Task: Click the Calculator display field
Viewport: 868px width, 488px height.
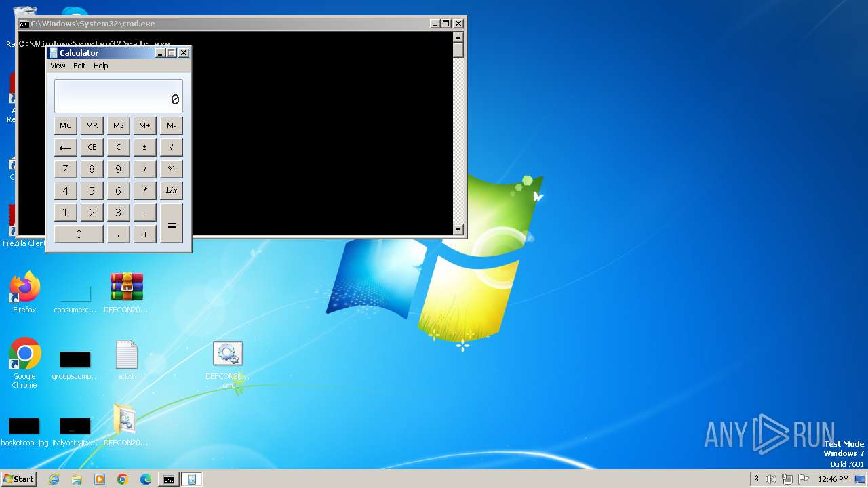Action: click(118, 96)
